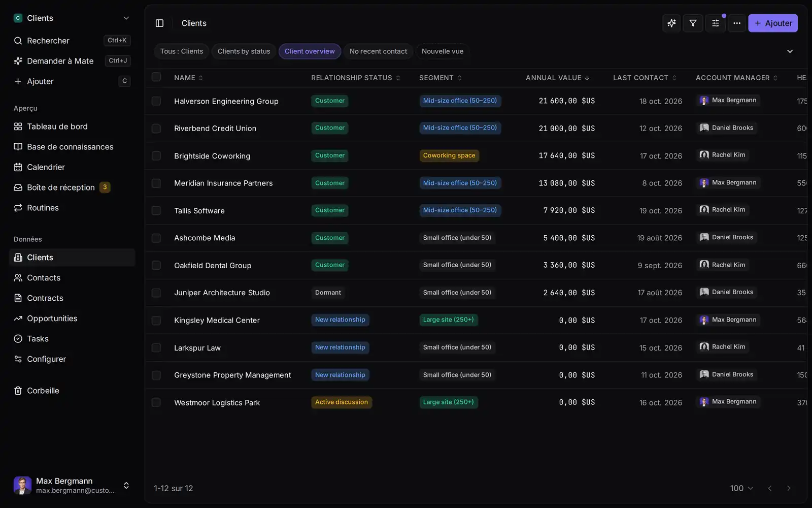This screenshot has width=812, height=508.
Task: Check the Halverson Engineering Group row
Action: tap(156, 101)
